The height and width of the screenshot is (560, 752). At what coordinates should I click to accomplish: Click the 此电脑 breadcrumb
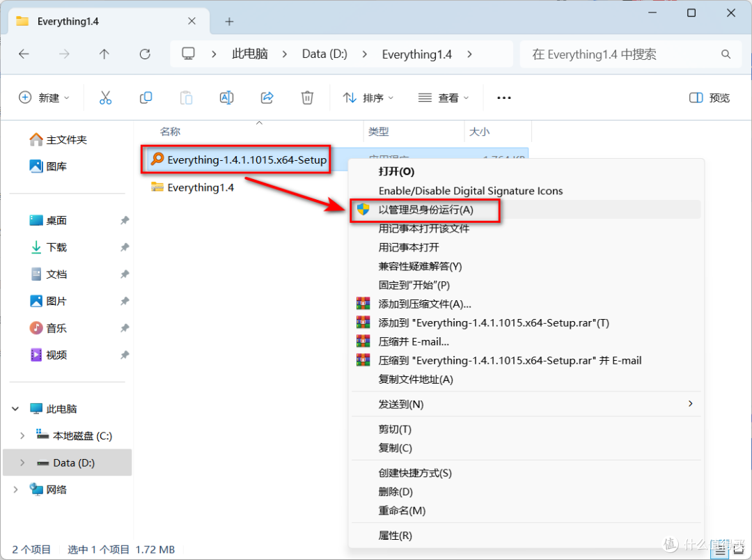(x=250, y=54)
